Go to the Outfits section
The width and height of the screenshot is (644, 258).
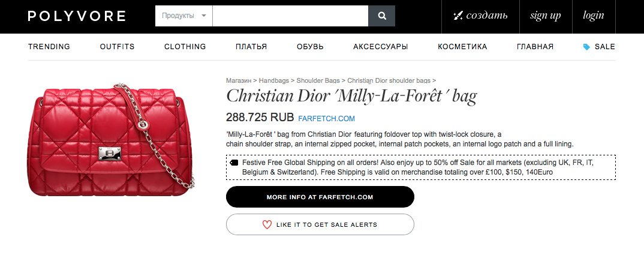(117, 47)
